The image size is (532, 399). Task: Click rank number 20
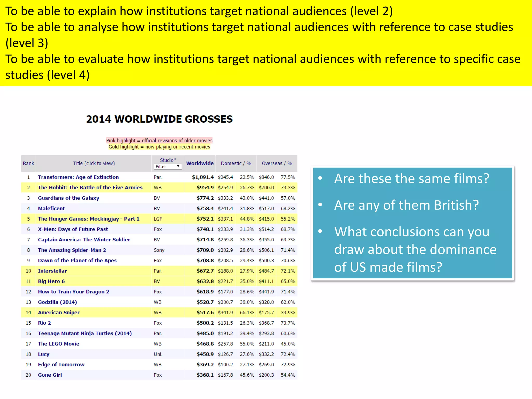coord(28,375)
